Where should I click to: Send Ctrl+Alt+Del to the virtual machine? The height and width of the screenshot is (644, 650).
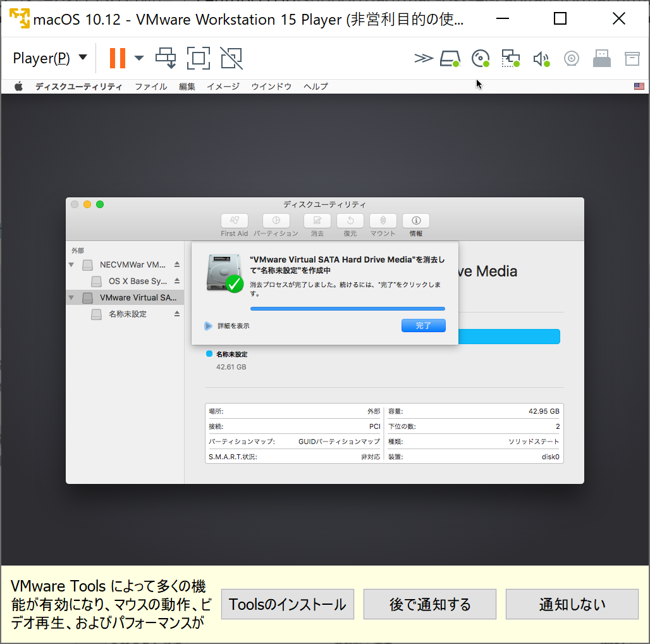(x=166, y=58)
